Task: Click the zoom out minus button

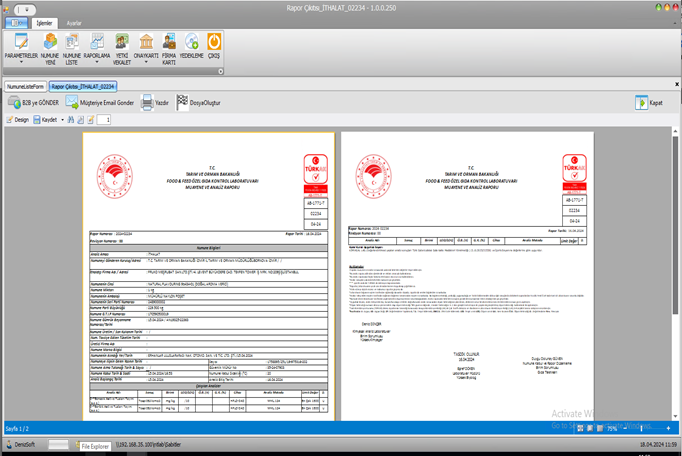Action: pos(625,429)
